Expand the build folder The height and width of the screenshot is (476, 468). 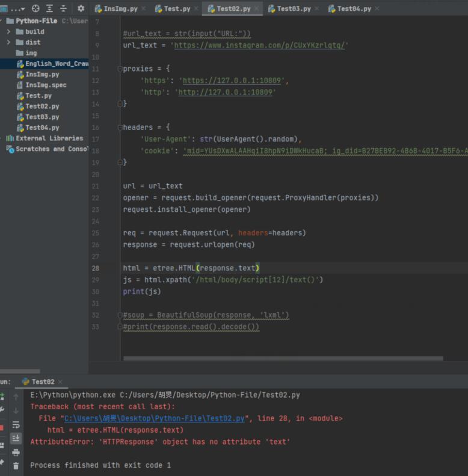[x=8, y=31]
